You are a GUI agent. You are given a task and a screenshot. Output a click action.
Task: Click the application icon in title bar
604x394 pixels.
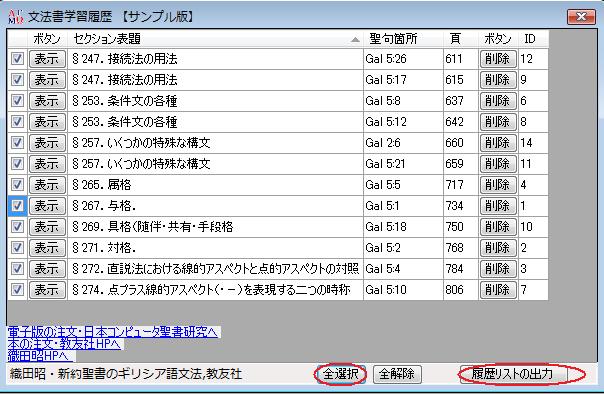[15, 17]
